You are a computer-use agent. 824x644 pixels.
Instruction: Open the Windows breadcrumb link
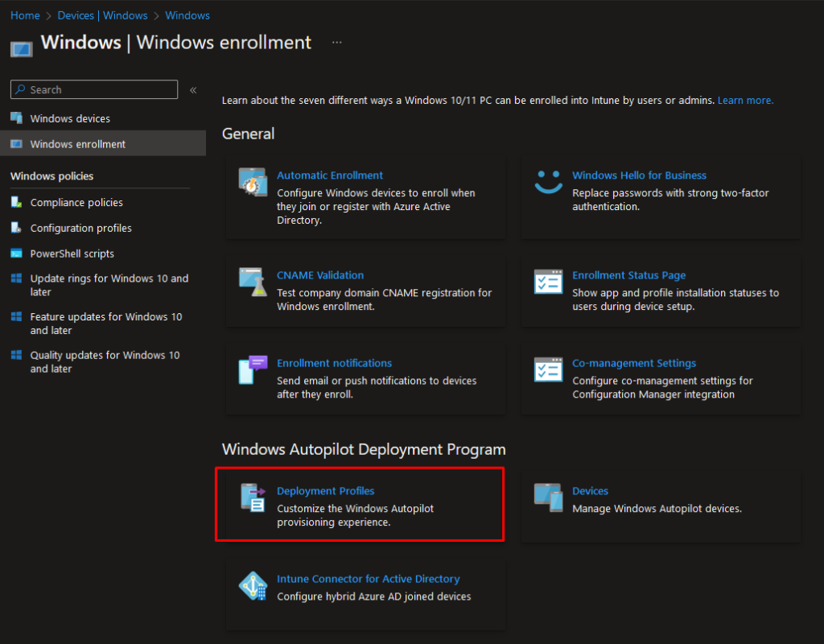click(x=187, y=15)
